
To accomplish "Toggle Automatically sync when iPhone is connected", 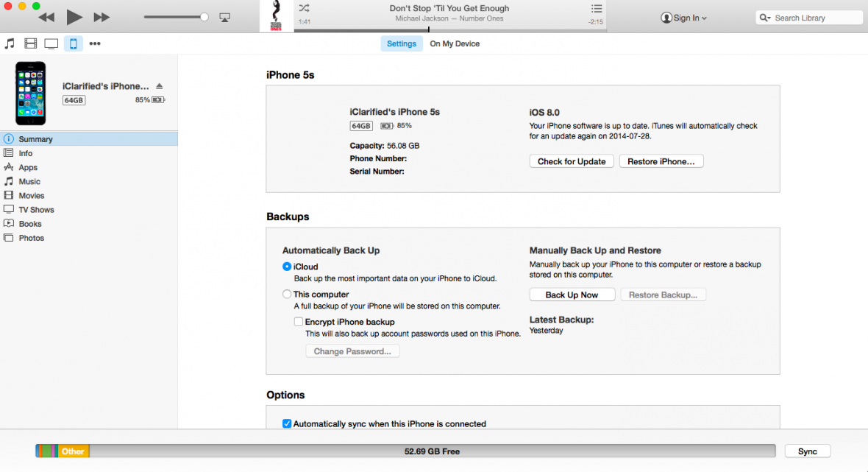I will (x=287, y=424).
